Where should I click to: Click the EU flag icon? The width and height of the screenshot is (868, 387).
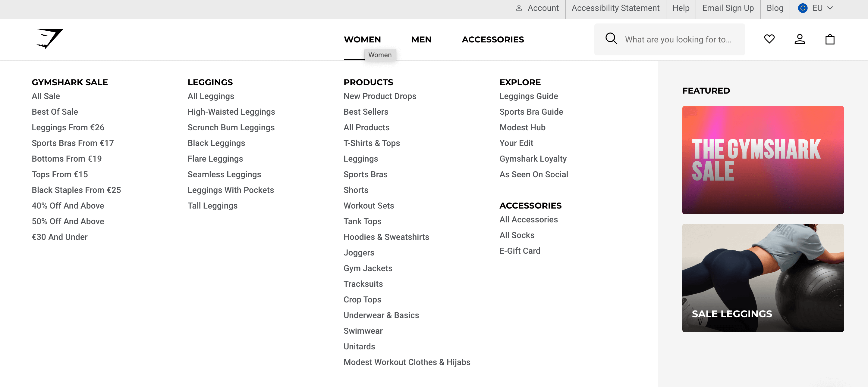click(803, 8)
